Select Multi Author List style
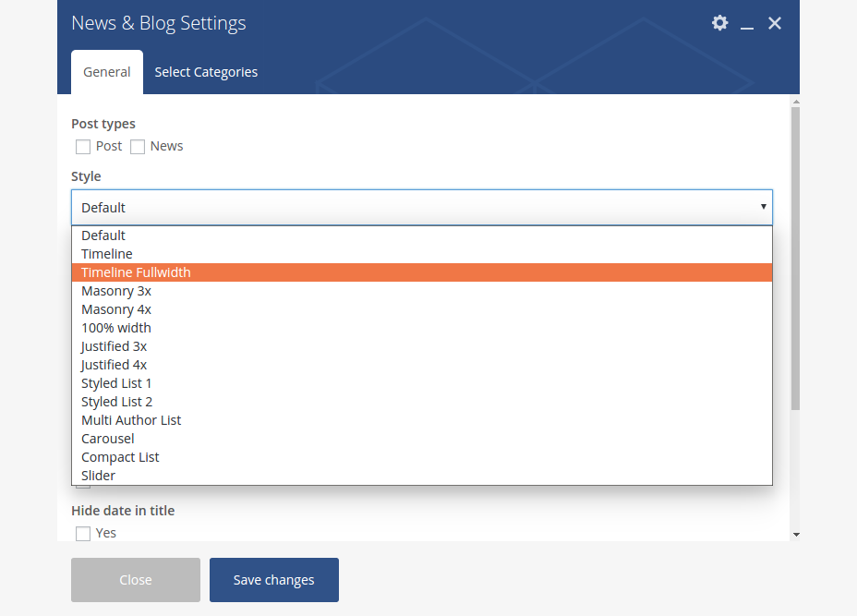The image size is (857, 616). click(x=131, y=420)
